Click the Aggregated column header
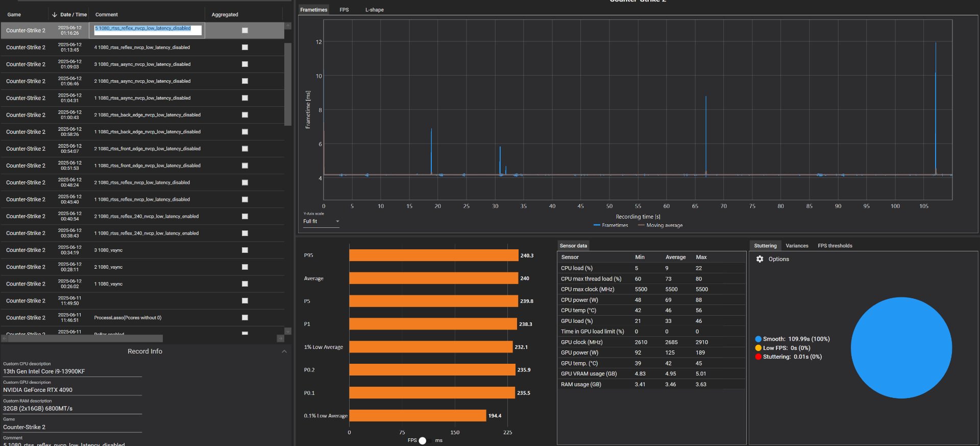980x446 pixels. click(225, 14)
